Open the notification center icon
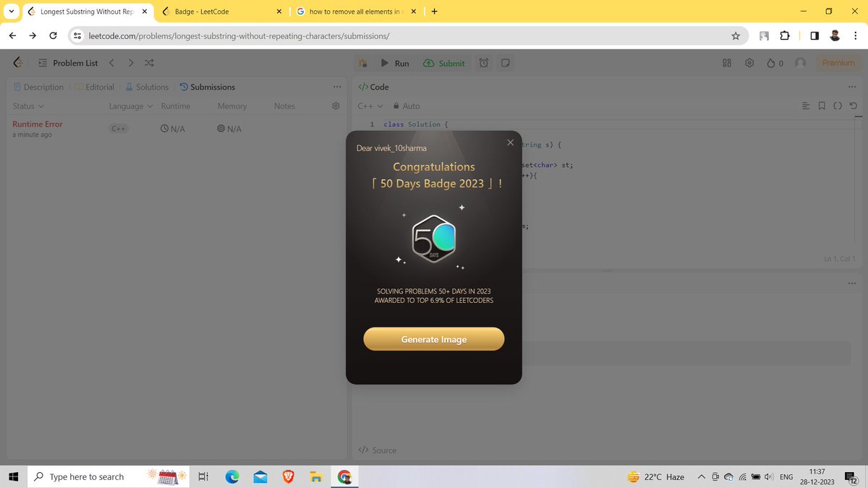This screenshot has height=488, width=868. 851,477
